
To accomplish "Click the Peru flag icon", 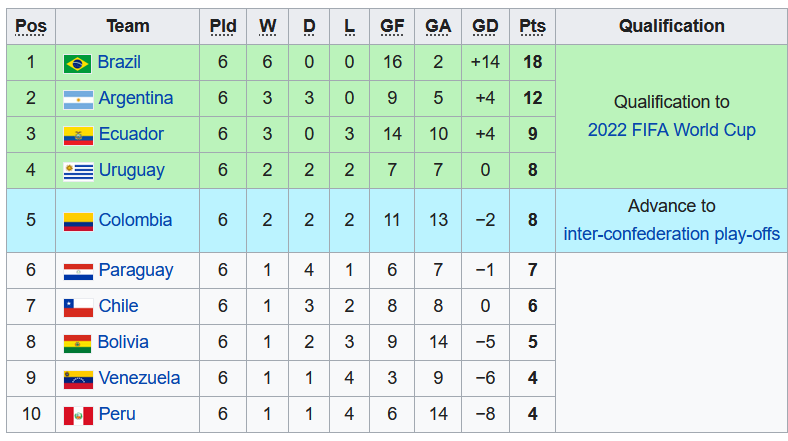I will (77, 415).
